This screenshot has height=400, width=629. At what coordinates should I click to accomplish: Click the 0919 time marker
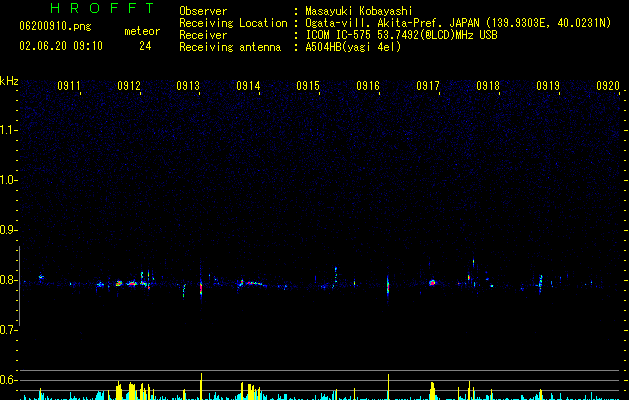(548, 86)
